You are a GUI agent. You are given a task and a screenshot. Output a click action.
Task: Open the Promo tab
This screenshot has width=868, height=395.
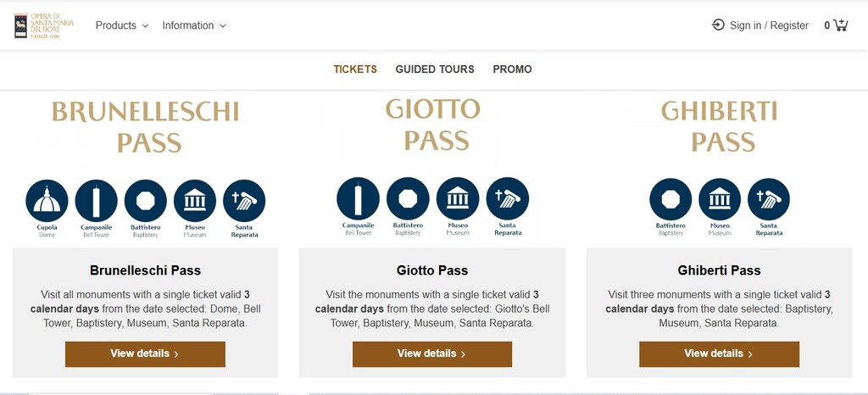tap(512, 70)
